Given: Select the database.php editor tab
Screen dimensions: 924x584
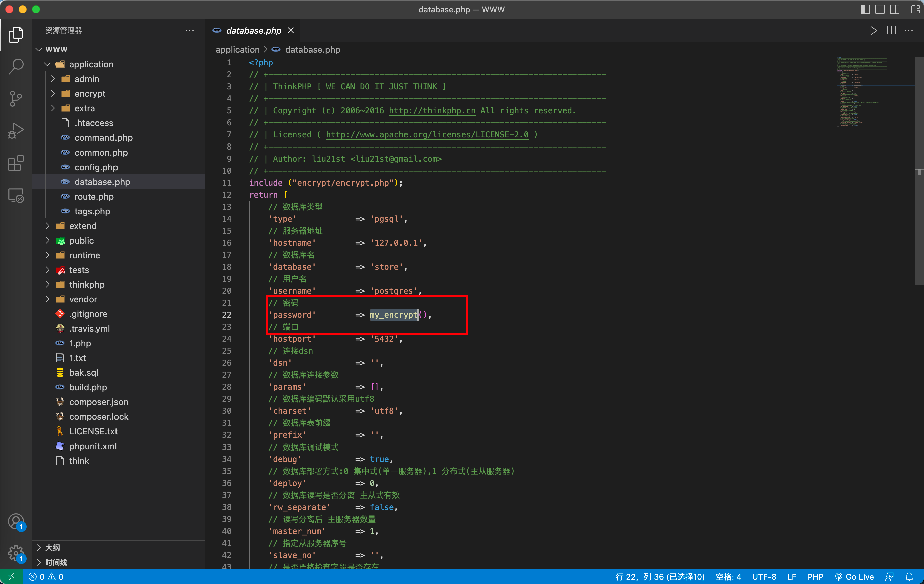Looking at the screenshot, I should pos(253,30).
